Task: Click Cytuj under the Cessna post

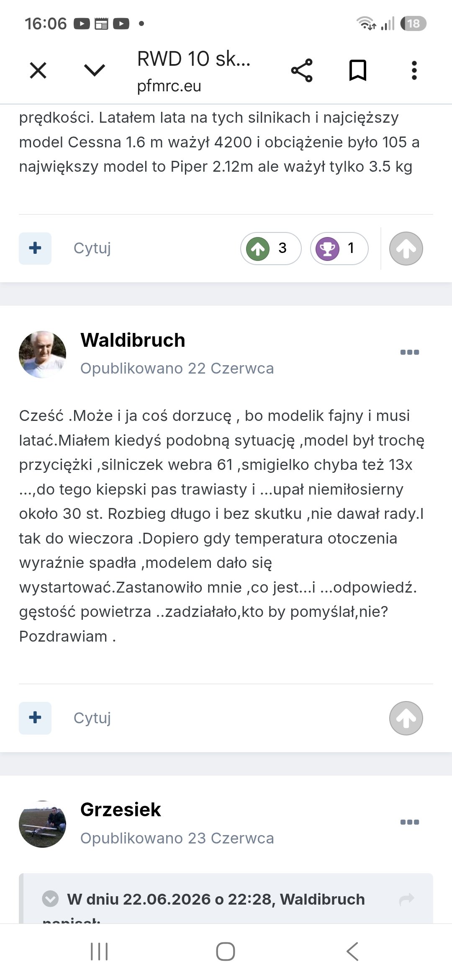Action: 92,248
